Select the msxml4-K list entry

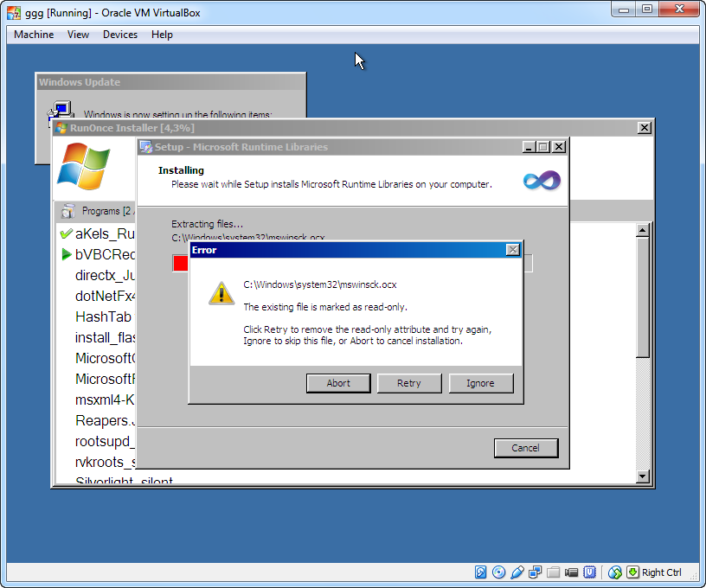[x=105, y=399]
